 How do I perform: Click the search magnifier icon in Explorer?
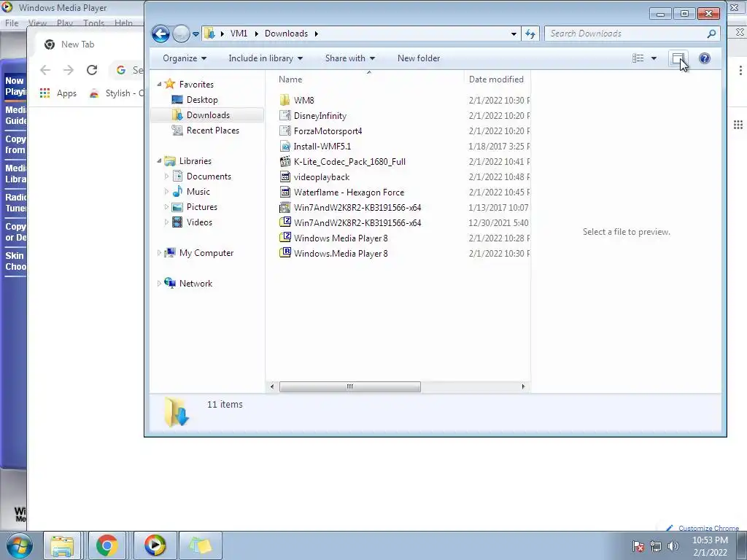(711, 34)
